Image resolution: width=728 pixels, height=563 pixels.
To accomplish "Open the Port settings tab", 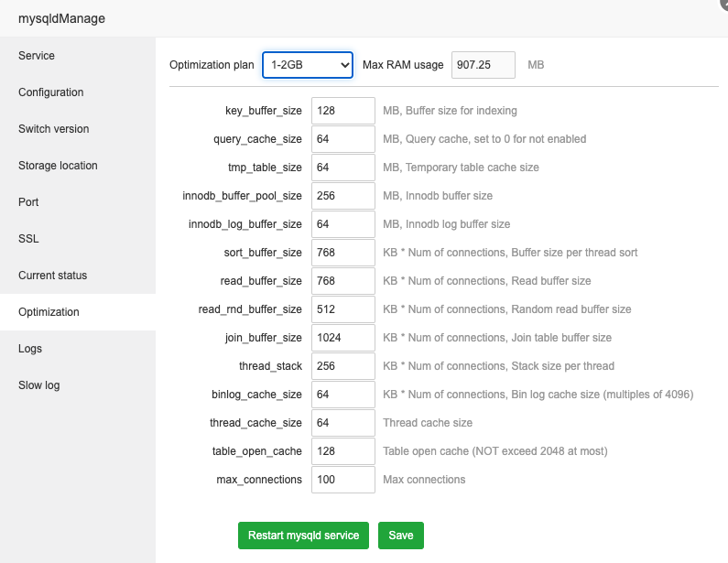I will pos(28,202).
